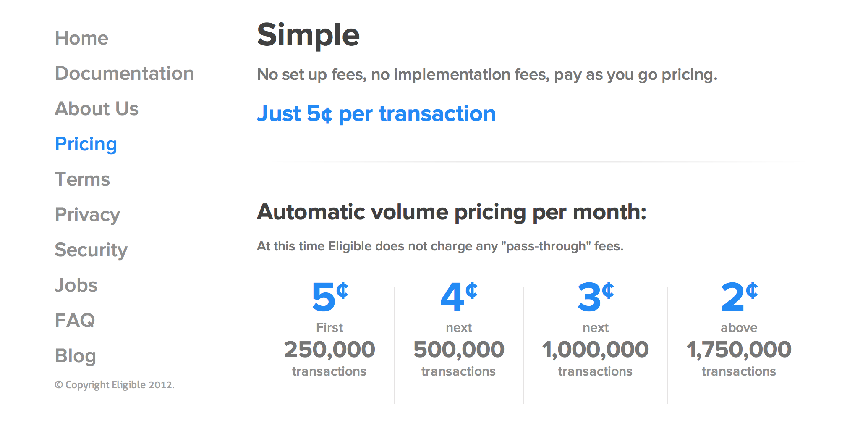Click the 250,000 transactions figure
This screenshot has height=437, width=868.
329,350
